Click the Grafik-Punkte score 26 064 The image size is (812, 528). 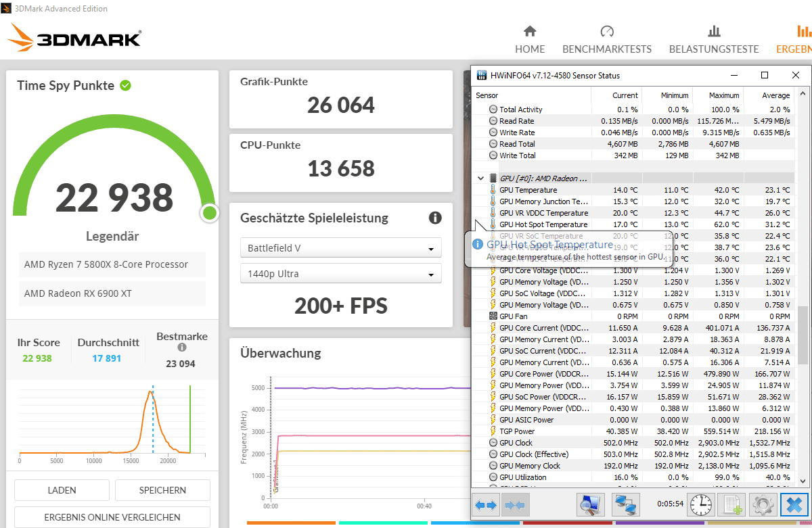pos(341,105)
